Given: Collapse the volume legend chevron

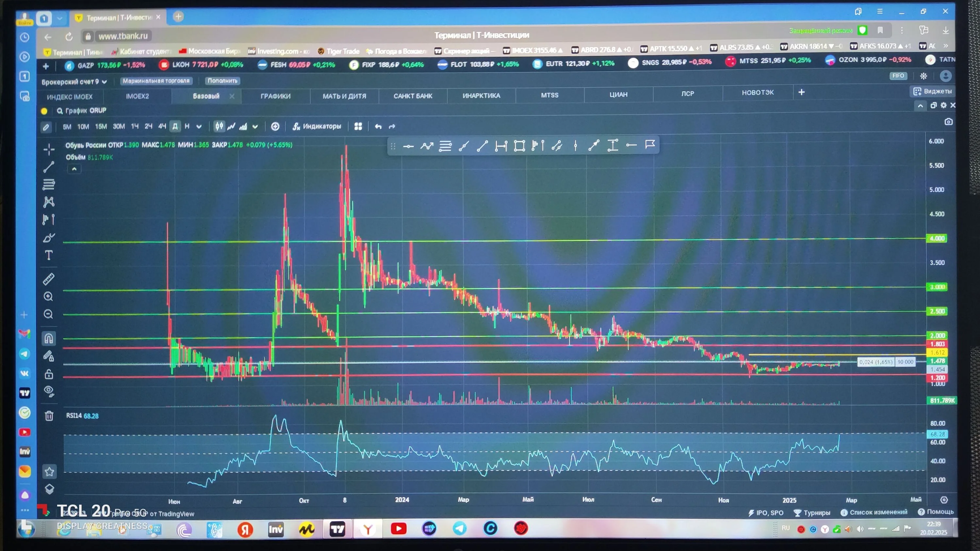Looking at the screenshot, I should pyautogui.click(x=74, y=169).
